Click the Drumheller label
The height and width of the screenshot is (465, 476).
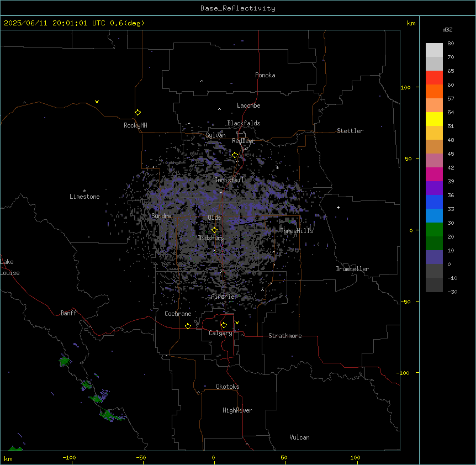point(352,269)
